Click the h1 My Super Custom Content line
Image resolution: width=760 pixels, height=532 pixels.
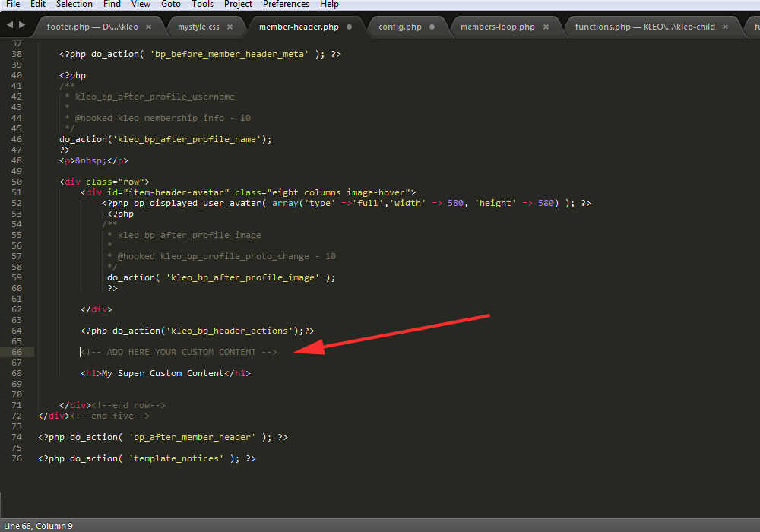(166, 373)
